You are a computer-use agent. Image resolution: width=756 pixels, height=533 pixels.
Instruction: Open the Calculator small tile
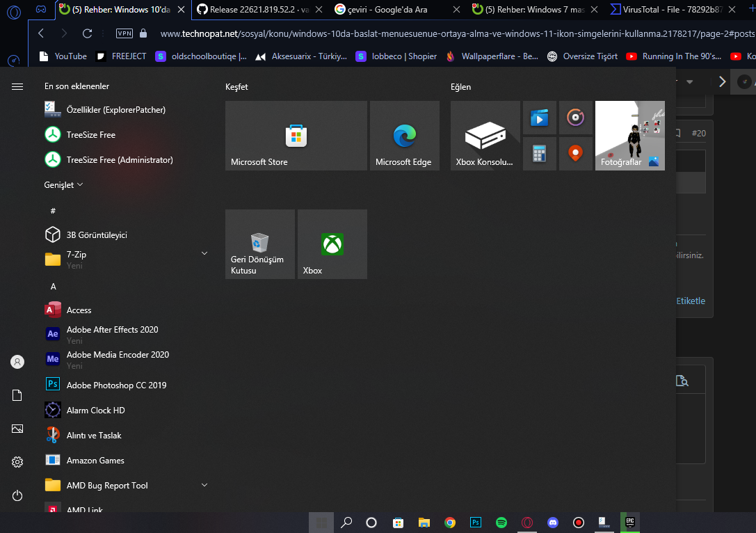pos(540,154)
